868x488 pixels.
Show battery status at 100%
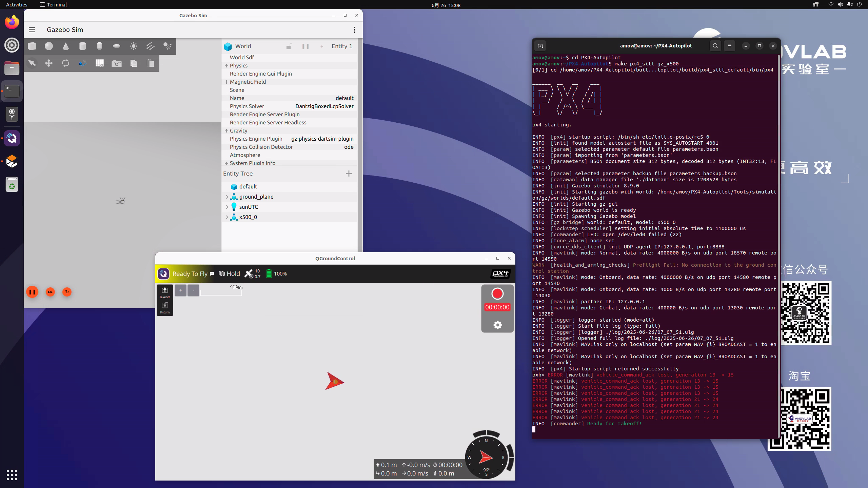(276, 273)
